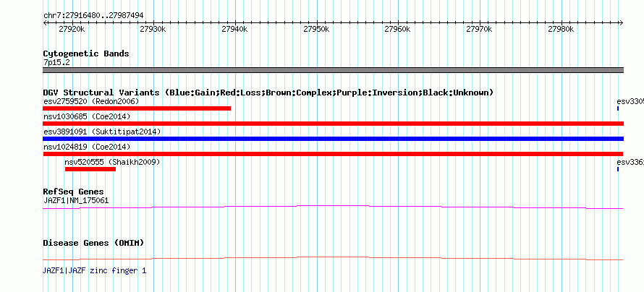Click the JAZF1|NM_175061 RefSeq gene label
Viewport: 644px width, 292px height.
coord(76,200)
